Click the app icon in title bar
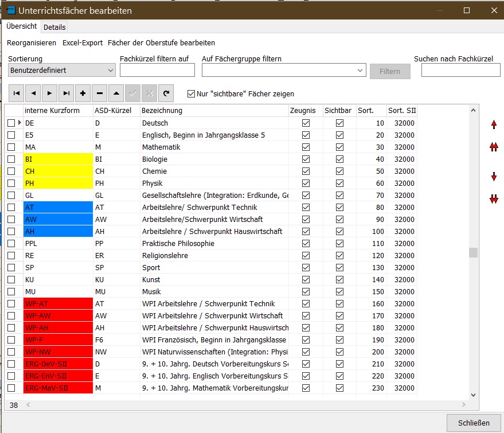Viewport: 504px width, 433px height. pyautogui.click(x=11, y=10)
